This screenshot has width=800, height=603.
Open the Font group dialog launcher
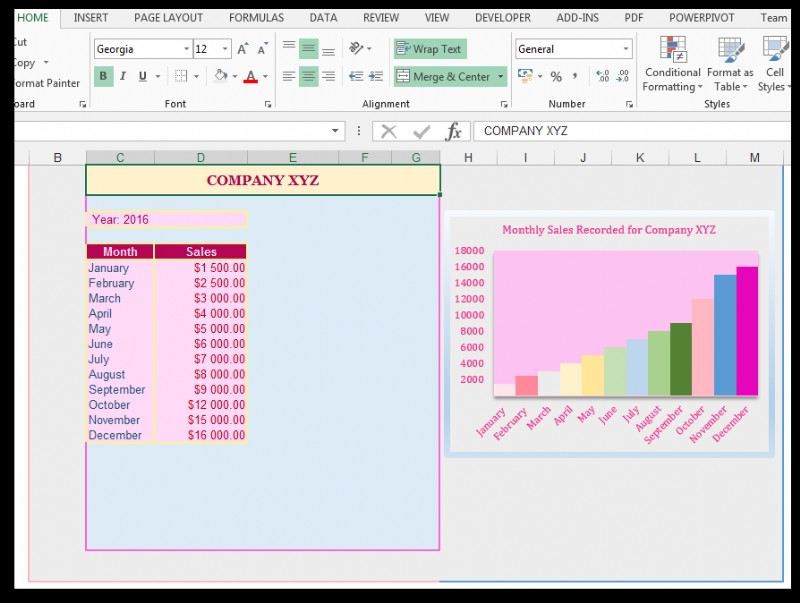click(x=267, y=104)
